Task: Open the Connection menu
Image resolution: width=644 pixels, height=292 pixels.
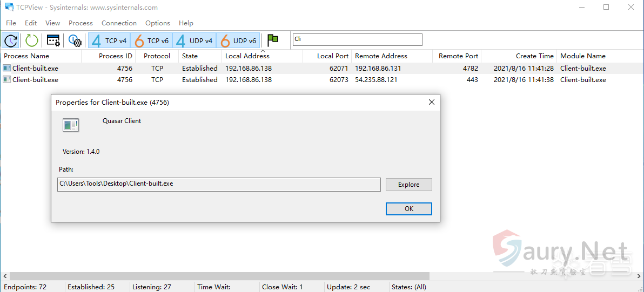Action: 119,23
